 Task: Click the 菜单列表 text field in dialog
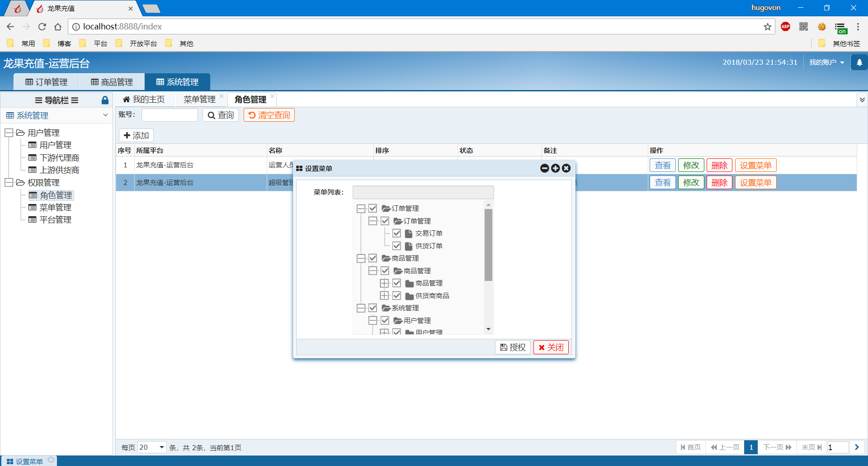[423, 192]
